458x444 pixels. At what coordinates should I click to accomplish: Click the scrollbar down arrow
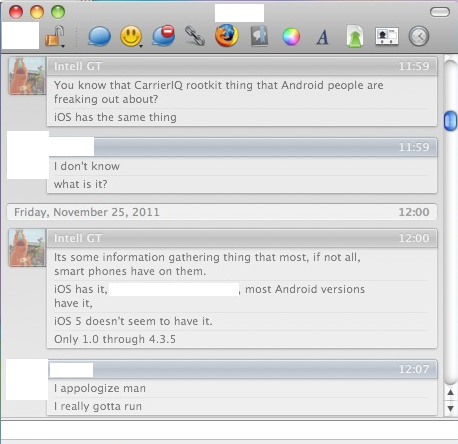click(x=450, y=408)
